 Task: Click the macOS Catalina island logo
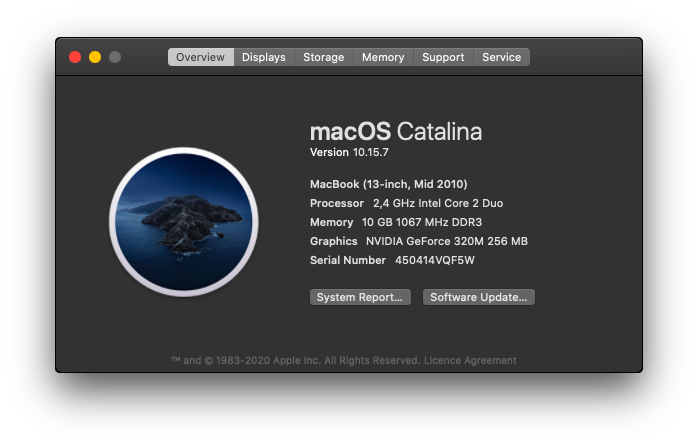[184, 222]
